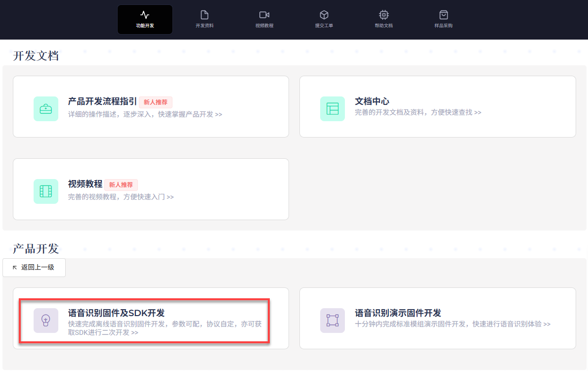Open the 样品采购 shopping bag icon
The height and width of the screenshot is (371, 588).
(443, 15)
